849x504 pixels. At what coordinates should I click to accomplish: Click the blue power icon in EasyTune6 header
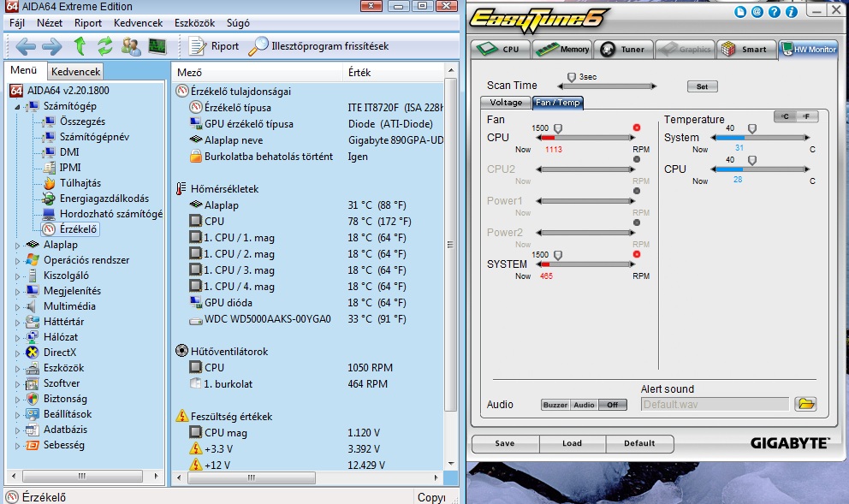coord(740,11)
